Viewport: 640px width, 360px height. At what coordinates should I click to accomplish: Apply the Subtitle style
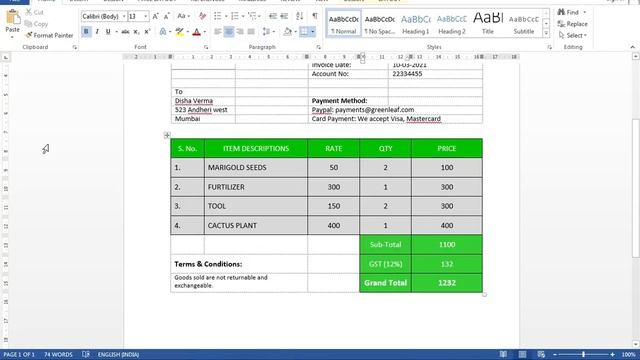(x=524, y=24)
